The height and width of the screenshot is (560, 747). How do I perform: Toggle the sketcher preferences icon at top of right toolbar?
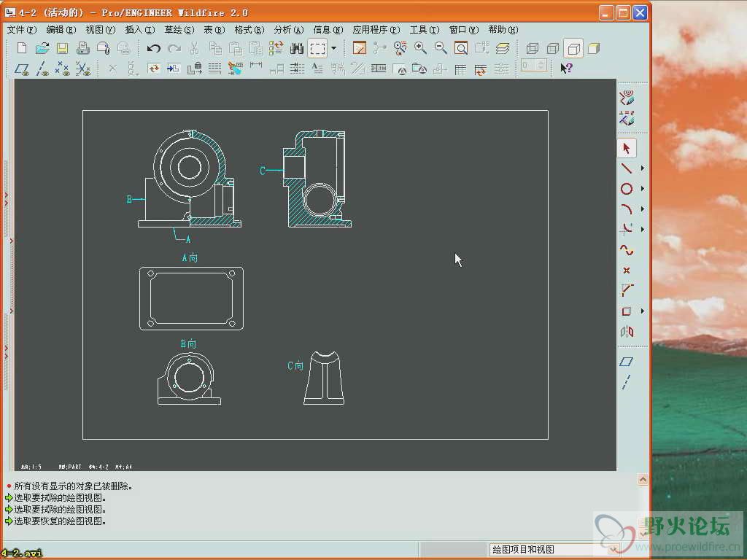pos(627,97)
